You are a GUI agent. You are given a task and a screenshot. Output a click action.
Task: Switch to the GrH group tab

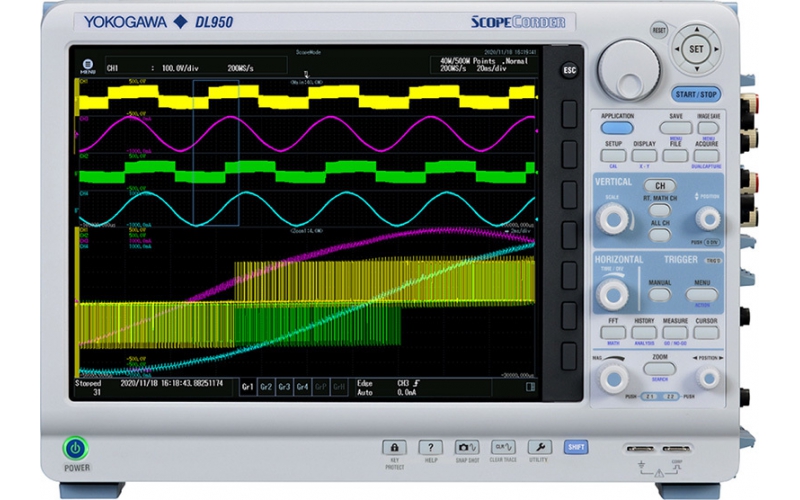click(339, 387)
